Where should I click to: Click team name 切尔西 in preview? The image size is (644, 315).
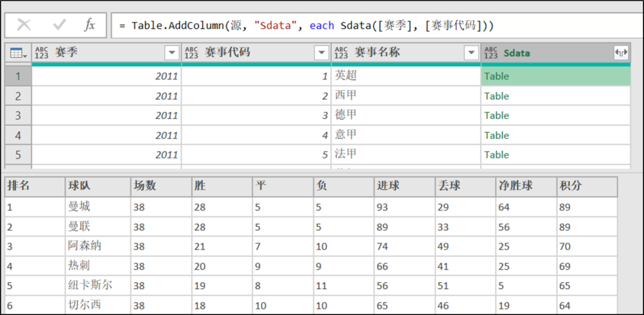point(85,305)
